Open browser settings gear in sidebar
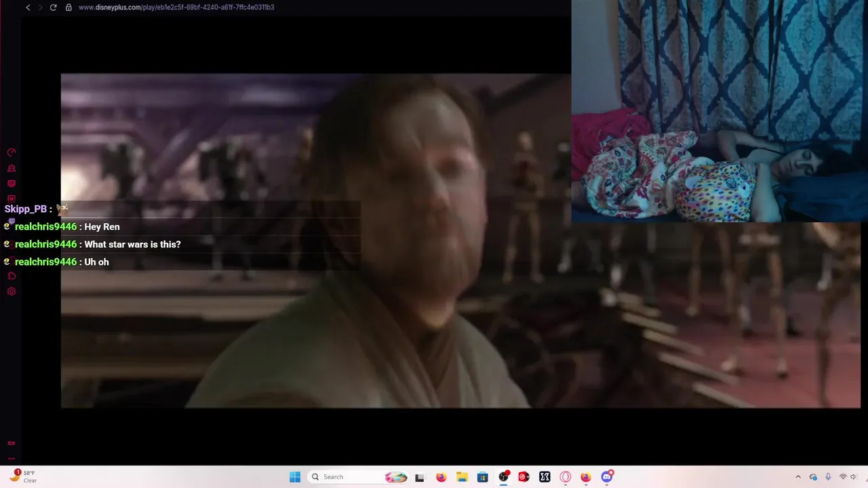Viewport: 868px width, 488px height. coord(12,291)
